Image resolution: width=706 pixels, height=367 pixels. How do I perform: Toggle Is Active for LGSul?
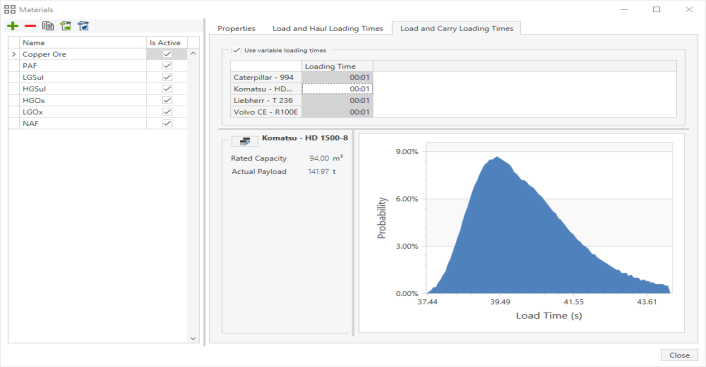pos(167,77)
